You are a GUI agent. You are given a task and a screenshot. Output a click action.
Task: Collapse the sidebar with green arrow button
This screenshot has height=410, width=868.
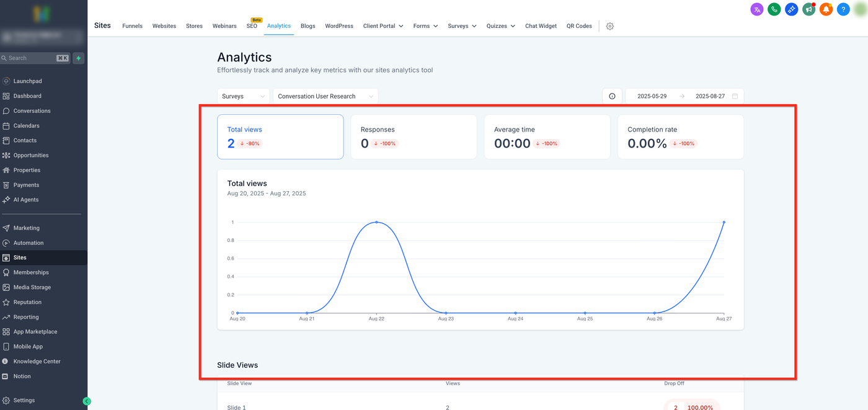click(87, 401)
